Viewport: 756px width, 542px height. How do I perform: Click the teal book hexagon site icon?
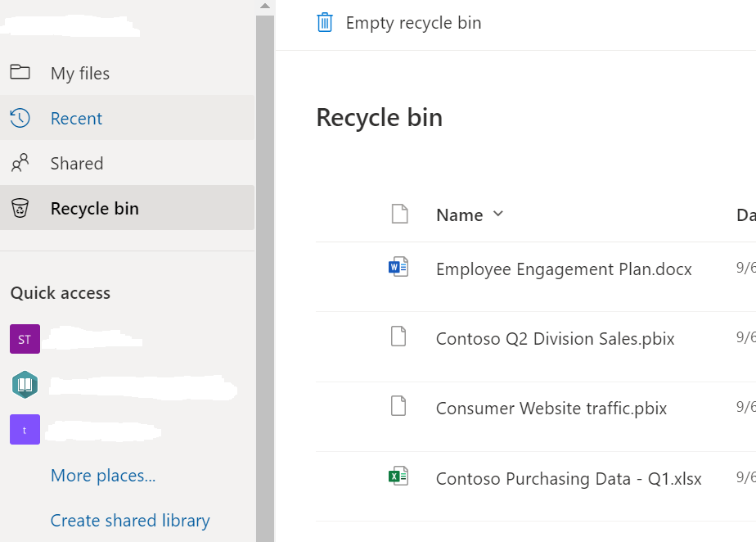pyautogui.click(x=25, y=385)
